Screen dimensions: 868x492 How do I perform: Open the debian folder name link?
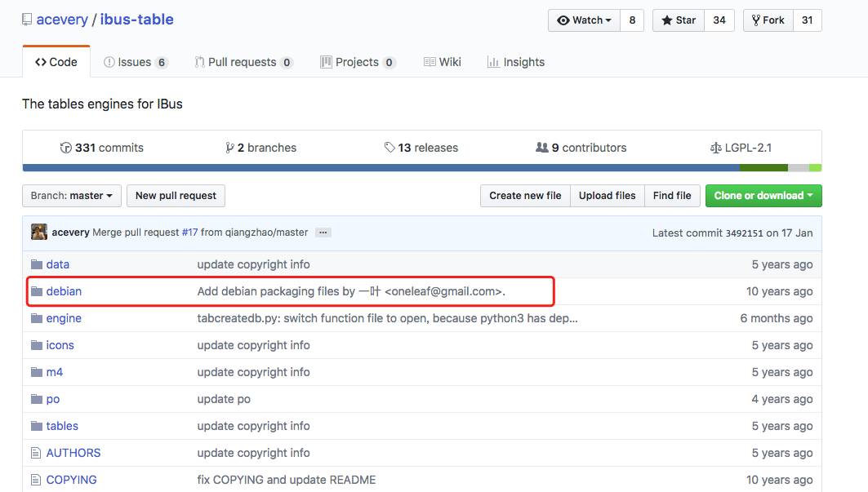pos(64,291)
